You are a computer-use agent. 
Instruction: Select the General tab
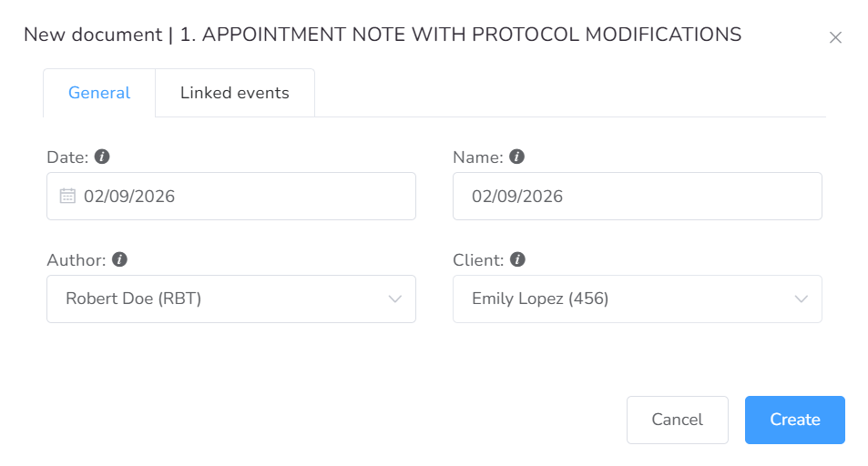point(99,93)
